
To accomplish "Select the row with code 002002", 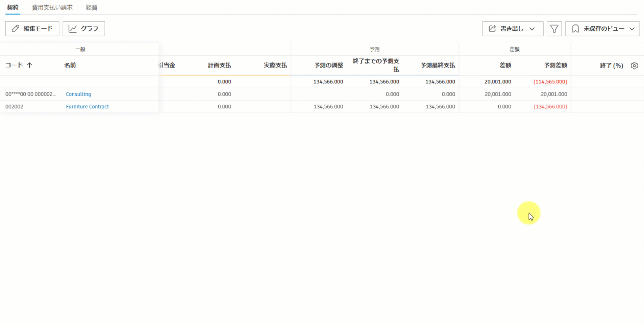I will [14, 106].
